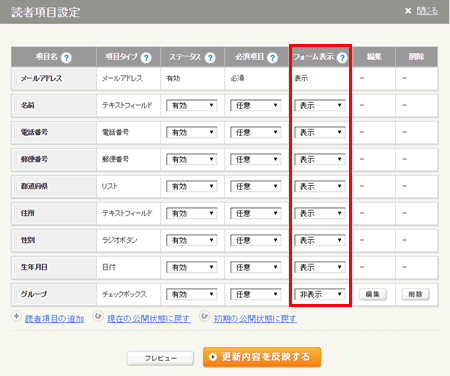Select the 生年月日 item name cell

tap(54, 268)
